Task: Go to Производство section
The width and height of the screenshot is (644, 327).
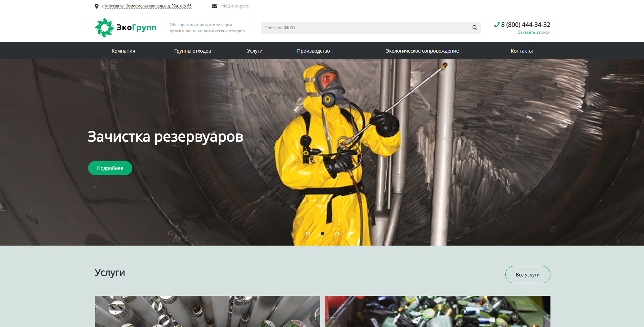Action: 314,51
